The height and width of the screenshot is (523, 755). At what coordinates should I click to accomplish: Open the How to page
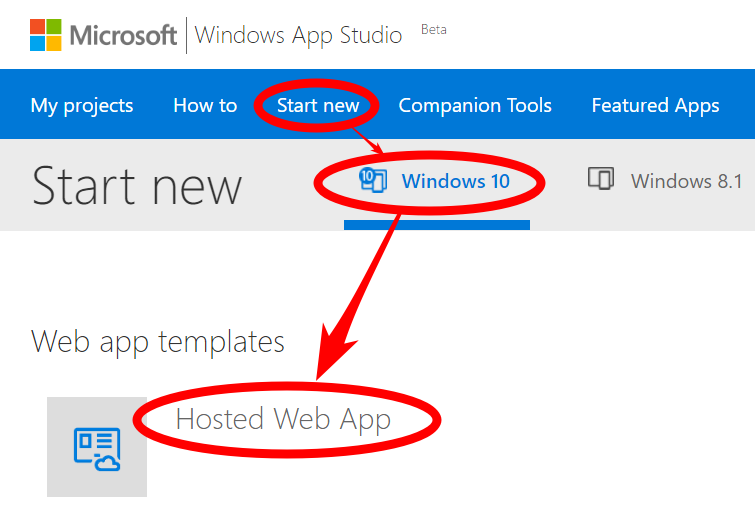click(205, 105)
